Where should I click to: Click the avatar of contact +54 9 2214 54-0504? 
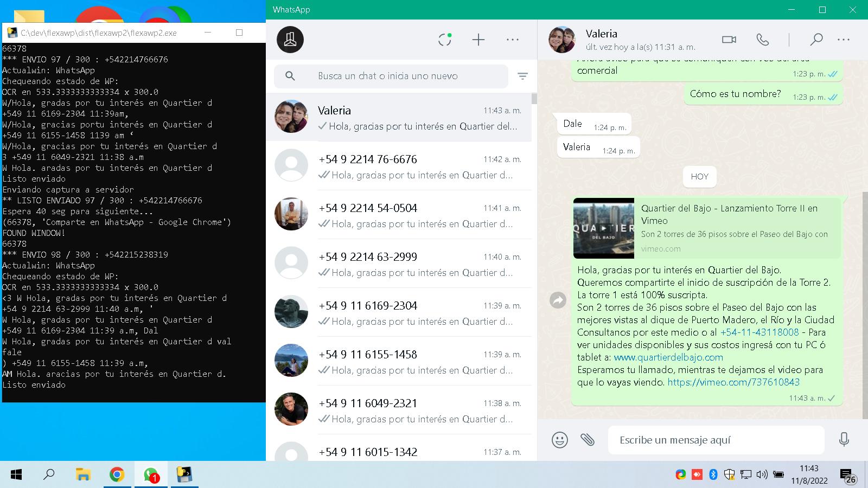(291, 214)
